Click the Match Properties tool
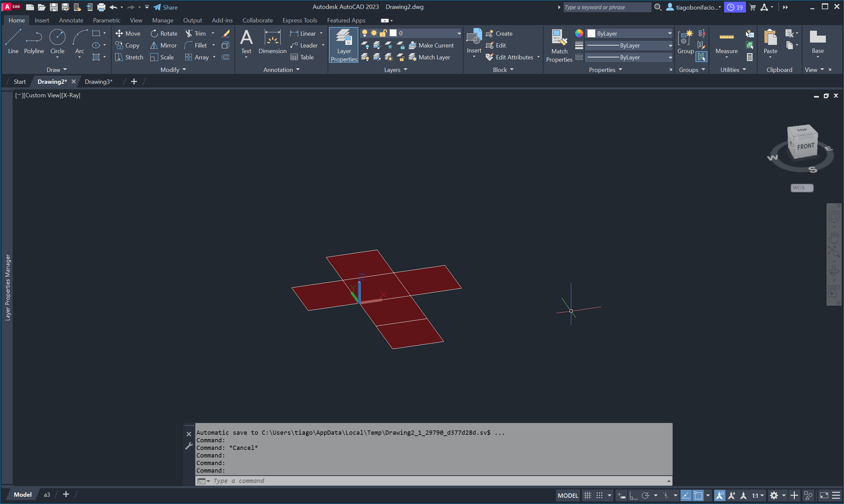 (559, 45)
